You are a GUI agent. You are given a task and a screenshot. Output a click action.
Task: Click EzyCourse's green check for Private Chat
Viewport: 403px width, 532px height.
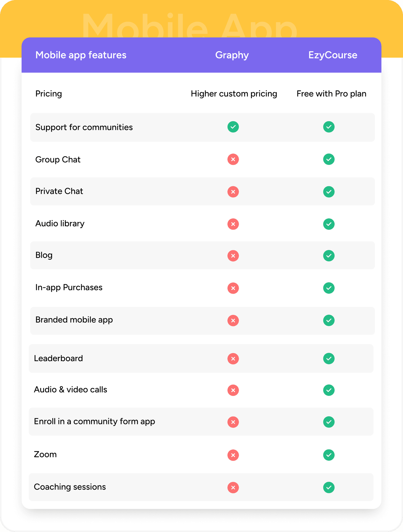329,192
